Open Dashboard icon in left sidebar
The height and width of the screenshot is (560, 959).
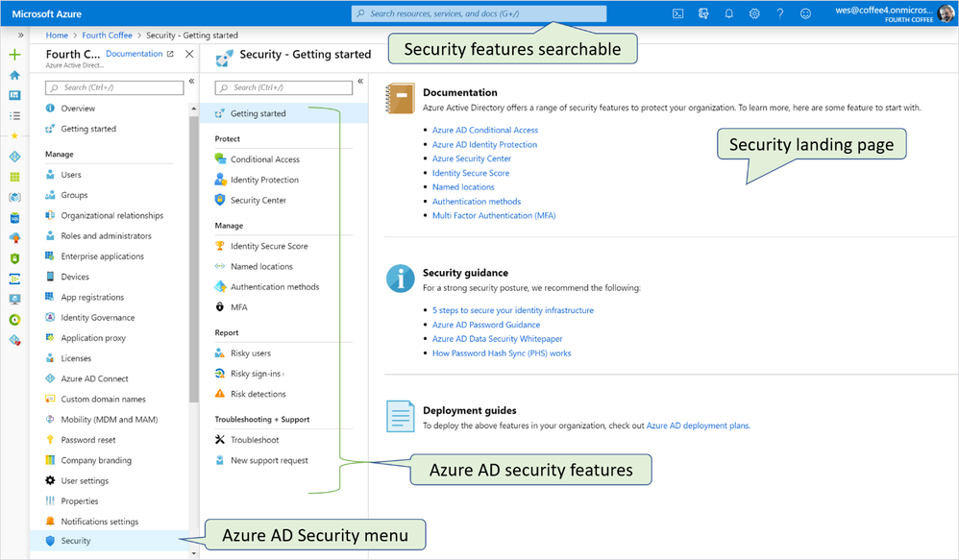click(14, 95)
